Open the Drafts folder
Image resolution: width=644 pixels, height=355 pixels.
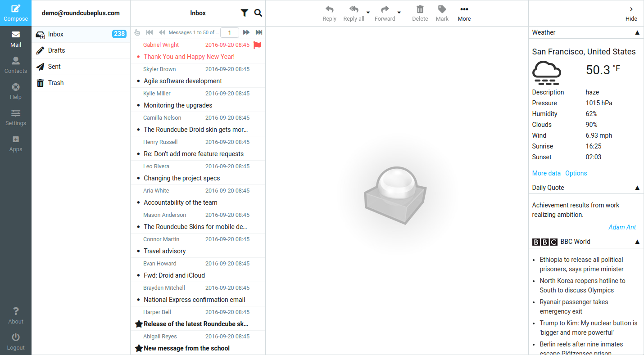[56, 50]
